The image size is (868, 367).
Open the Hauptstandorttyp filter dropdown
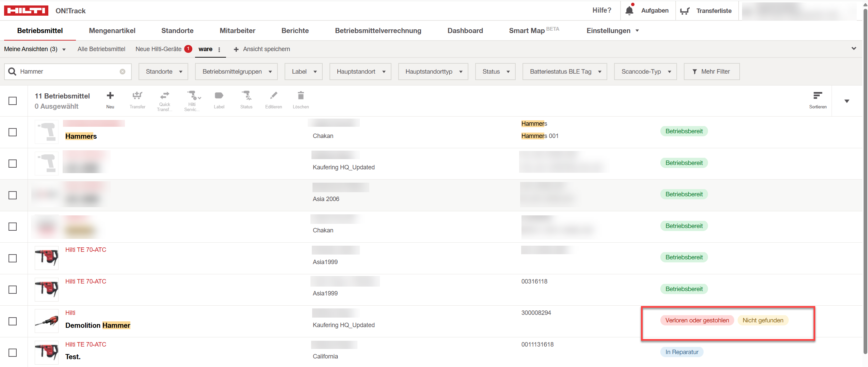click(433, 72)
